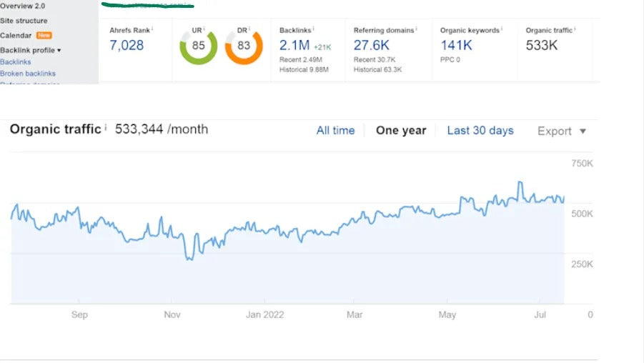The height and width of the screenshot is (363, 644).
Task: Set chart range to Last 30 days
Action: [480, 131]
